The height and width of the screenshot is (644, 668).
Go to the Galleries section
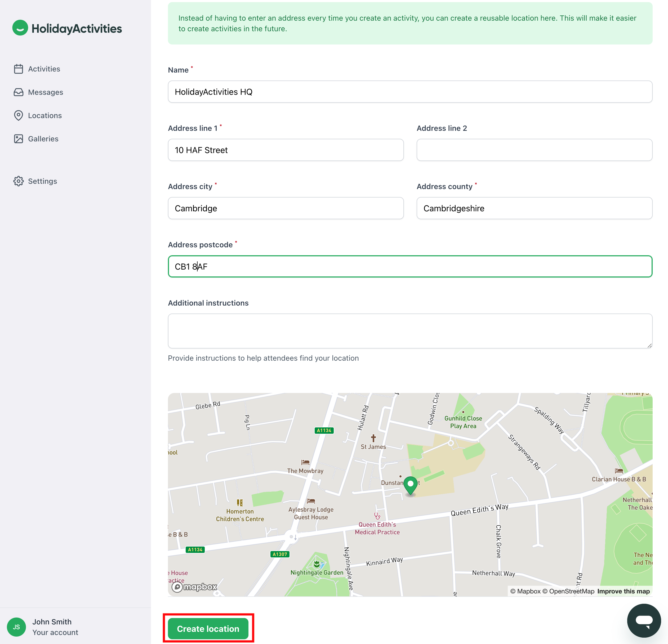pos(43,139)
